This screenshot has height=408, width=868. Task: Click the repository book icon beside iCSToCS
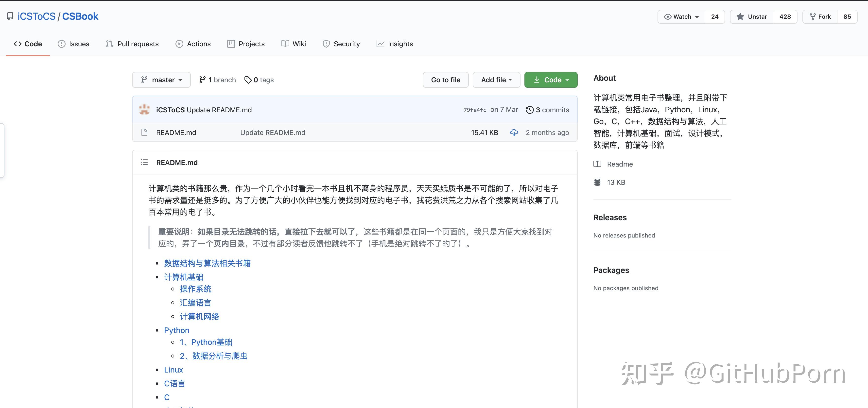pyautogui.click(x=10, y=16)
